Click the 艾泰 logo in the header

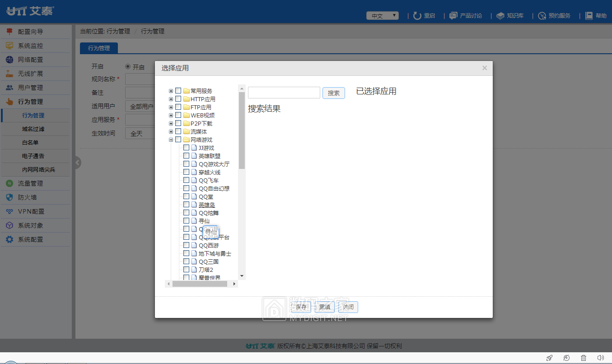[x=30, y=11]
